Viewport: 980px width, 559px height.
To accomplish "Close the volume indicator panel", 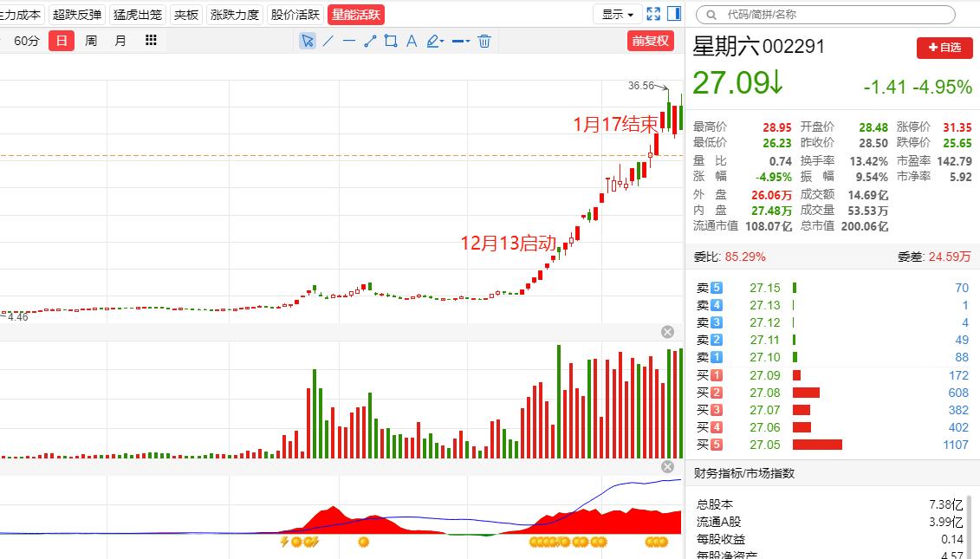I will coord(667,331).
